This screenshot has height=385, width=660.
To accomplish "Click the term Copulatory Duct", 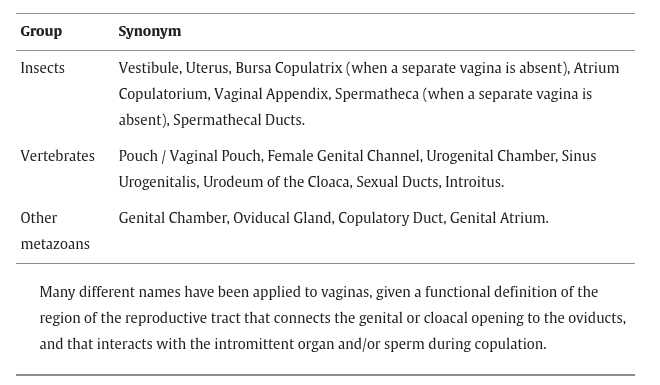I will tap(390, 218).
